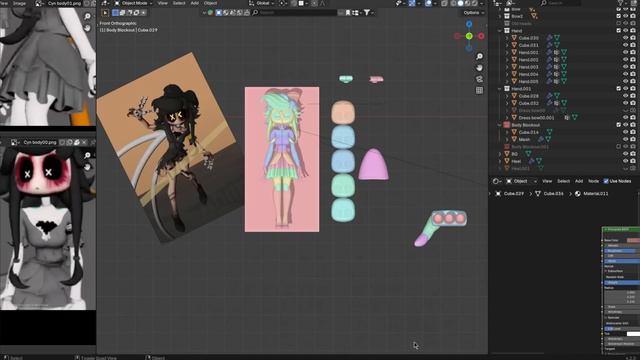Click pan hand icon in Cyn body02.png editor
The image size is (640, 360).
pyautogui.click(x=87, y=167)
